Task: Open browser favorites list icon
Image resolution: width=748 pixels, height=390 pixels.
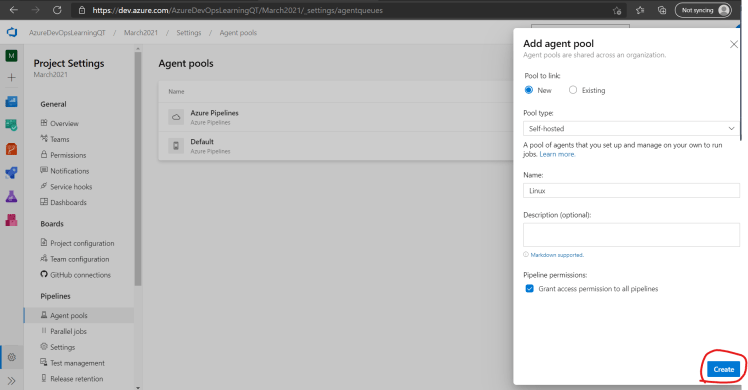Action: click(x=640, y=10)
